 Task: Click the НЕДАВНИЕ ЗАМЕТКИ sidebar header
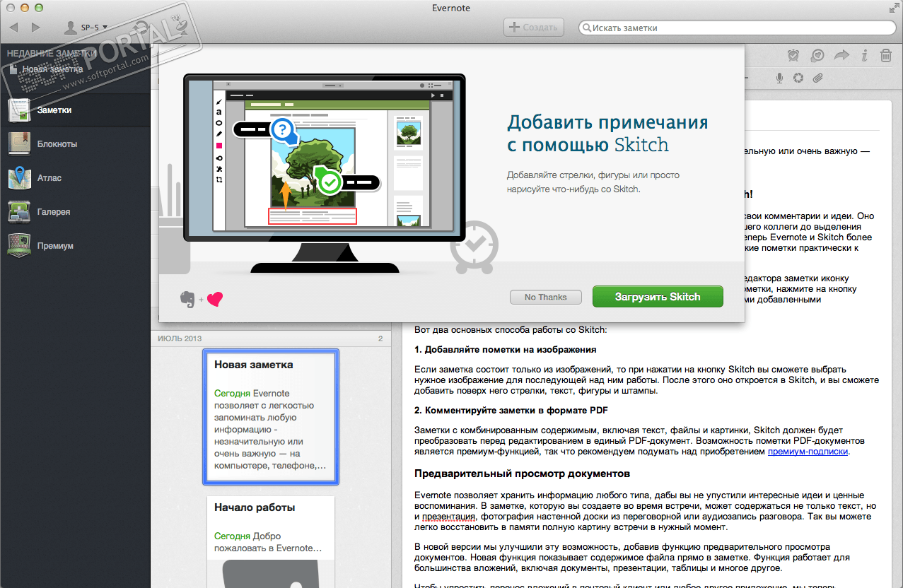[52, 53]
